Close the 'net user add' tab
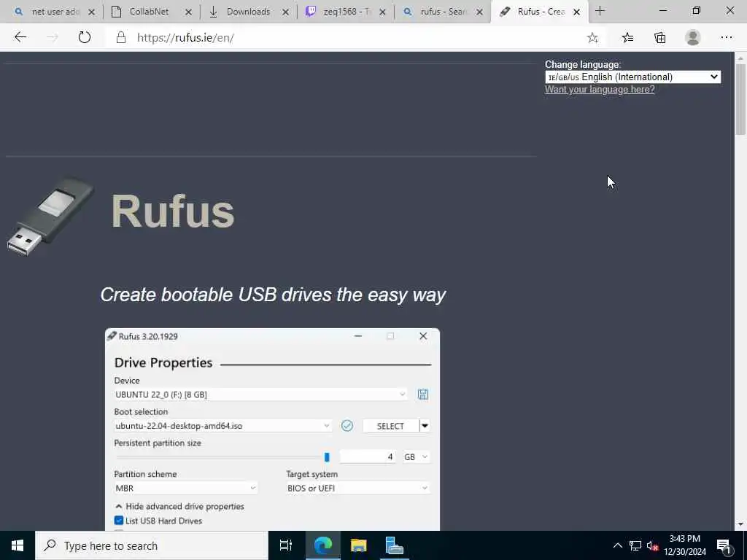The image size is (747, 560). 91,12
